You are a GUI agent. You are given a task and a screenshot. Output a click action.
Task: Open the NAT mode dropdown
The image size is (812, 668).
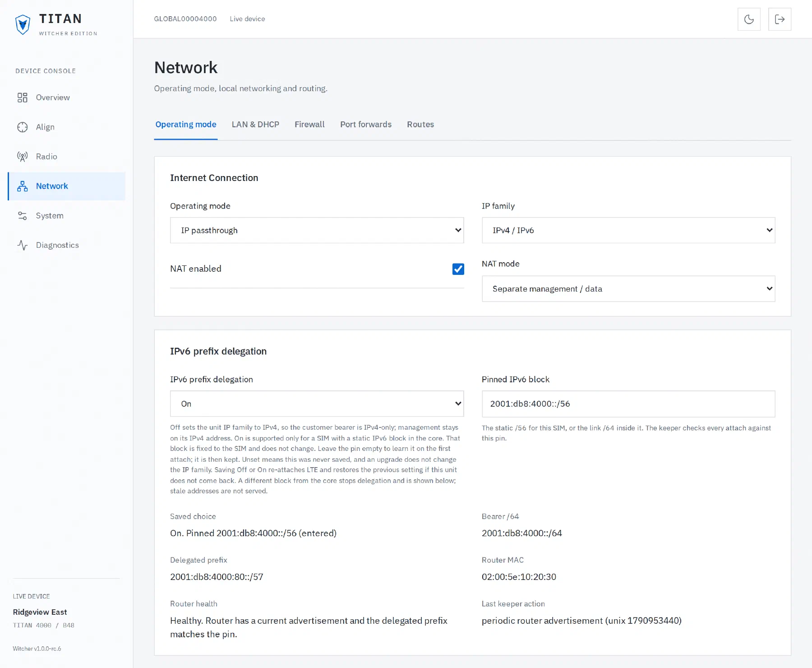(x=628, y=289)
